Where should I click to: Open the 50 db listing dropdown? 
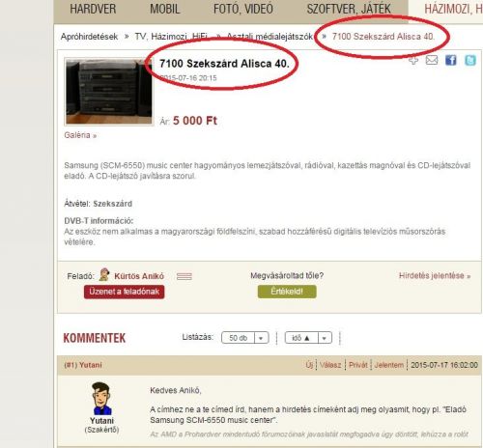(245, 338)
